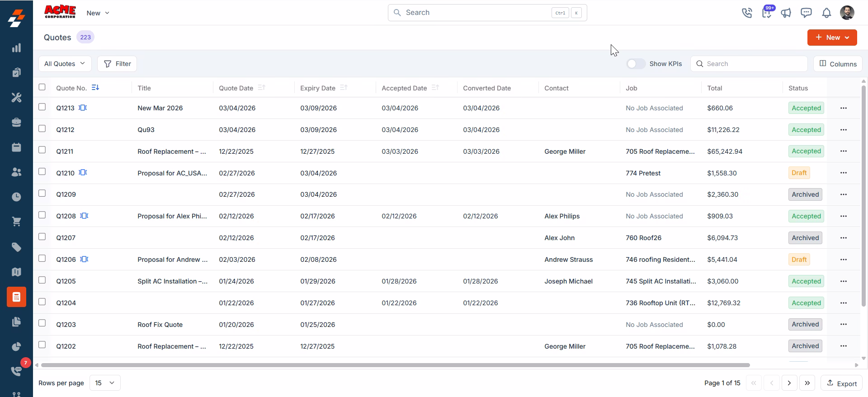
Task: Open the map sidebar icon
Action: [16, 272]
